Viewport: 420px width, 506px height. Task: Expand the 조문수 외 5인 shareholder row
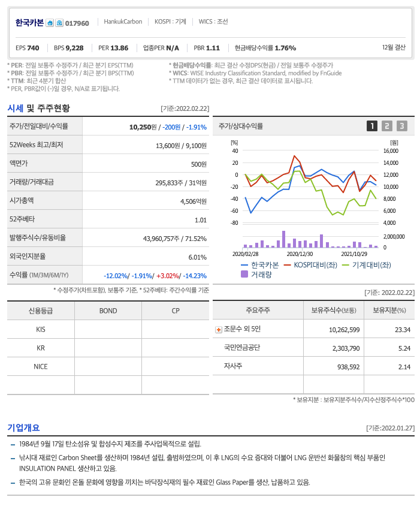pos(218,330)
